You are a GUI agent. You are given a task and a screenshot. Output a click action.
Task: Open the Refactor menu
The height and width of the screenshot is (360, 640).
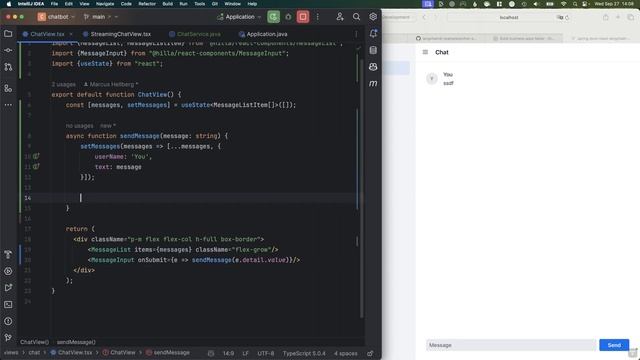click(x=147, y=4)
